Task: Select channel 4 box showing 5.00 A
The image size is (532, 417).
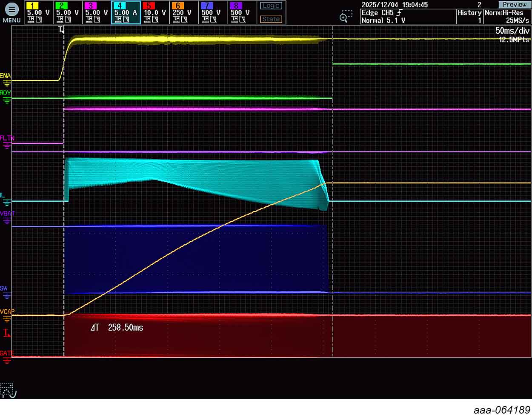Action: point(126,12)
